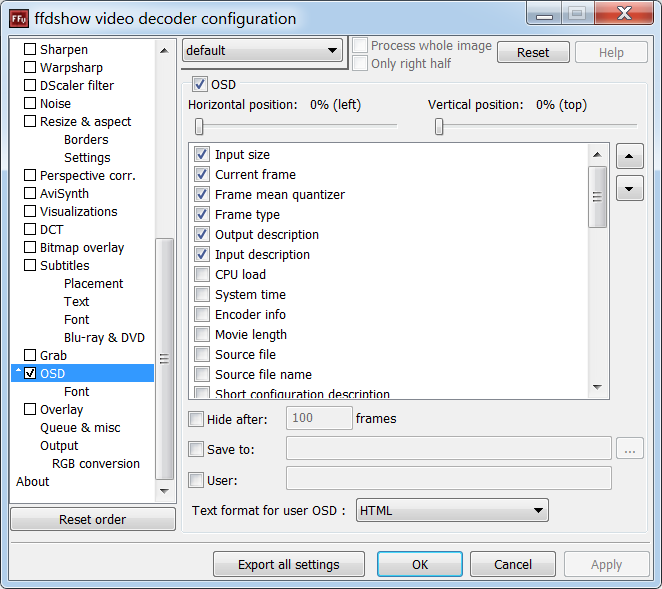Click the OSD list scroll-up arrow
Image resolution: width=662 pixels, height=589 pixels.
(597, 155)
